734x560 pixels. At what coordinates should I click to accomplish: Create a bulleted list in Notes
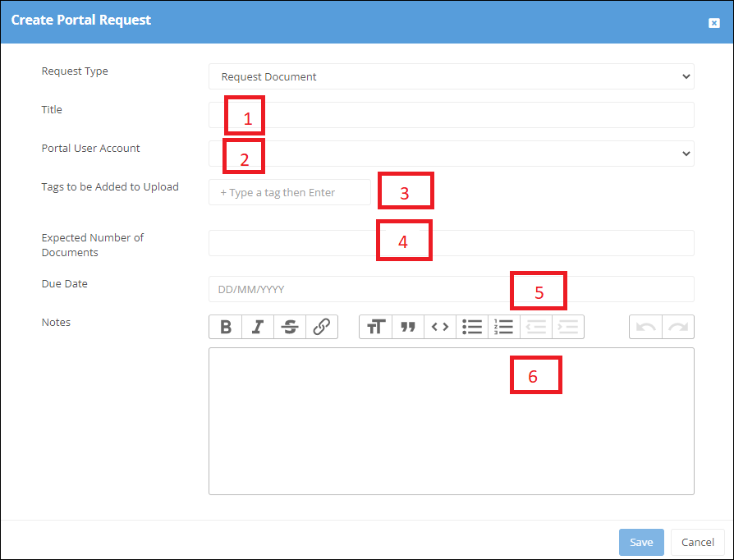tap(472, 326)
